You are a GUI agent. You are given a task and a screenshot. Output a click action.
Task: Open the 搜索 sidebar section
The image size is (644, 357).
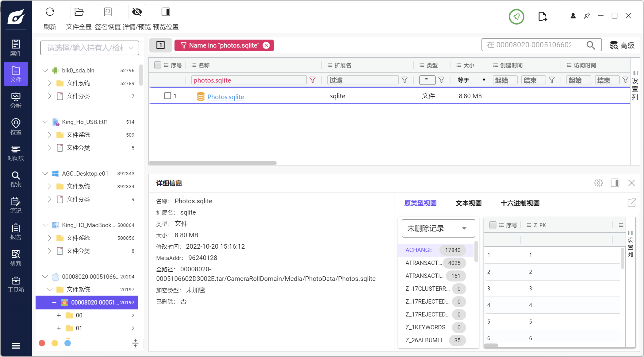pyautogui.click(x=16, y=179)
